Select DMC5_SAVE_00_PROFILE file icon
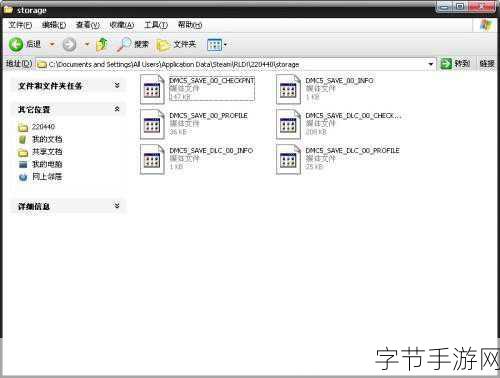The height and width of the screenshot is (378, 500). coord(152,124)
